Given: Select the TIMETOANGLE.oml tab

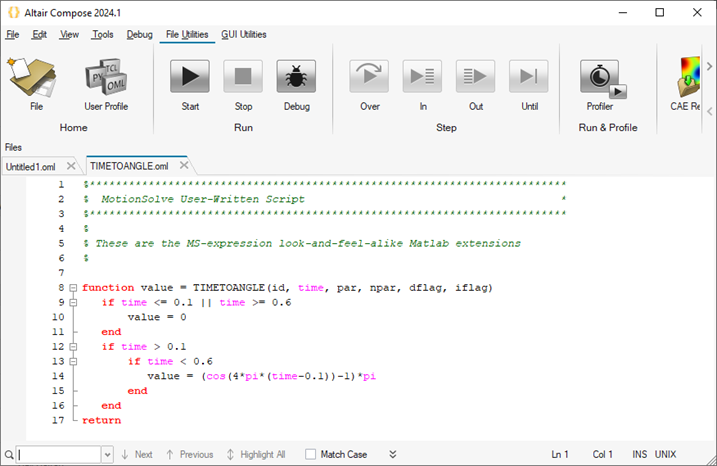Looking at the screenshot, I should click(129, 166).
